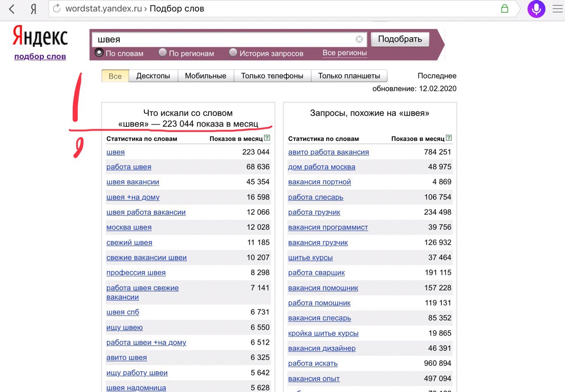Open the вакансия опыт link

(314, 379)
